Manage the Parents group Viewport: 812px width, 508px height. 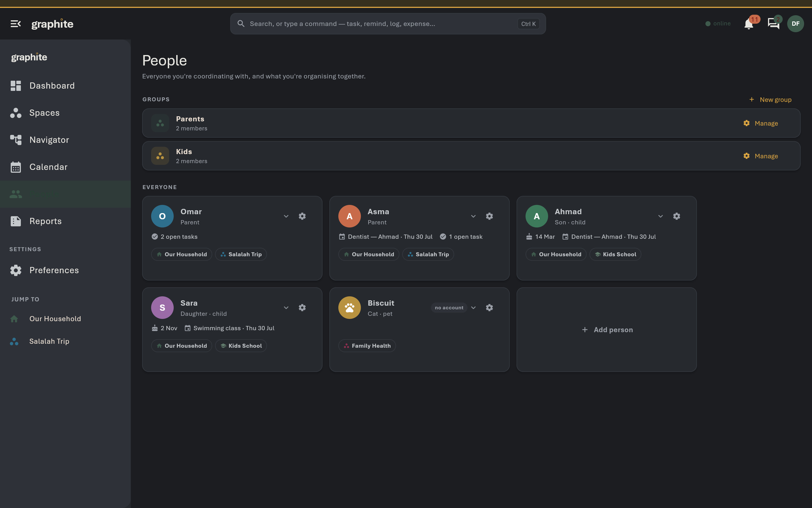[x=761, y=123]
